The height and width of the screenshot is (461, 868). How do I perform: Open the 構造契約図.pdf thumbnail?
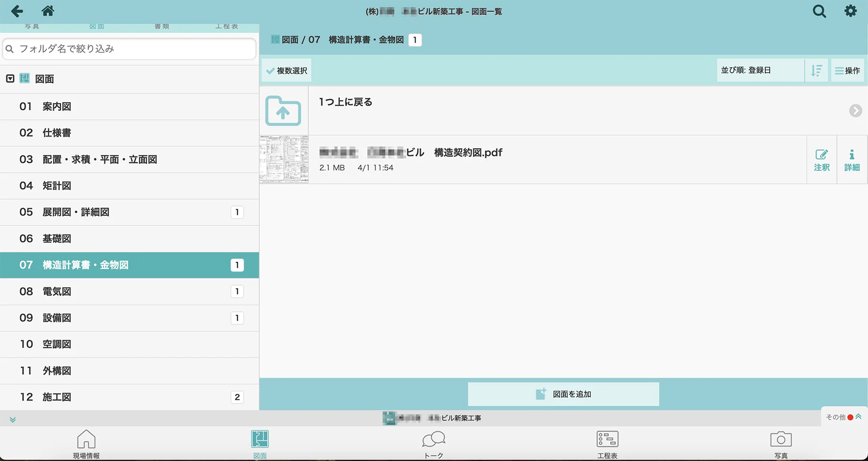pyautogui.click(x=284, y=159)
